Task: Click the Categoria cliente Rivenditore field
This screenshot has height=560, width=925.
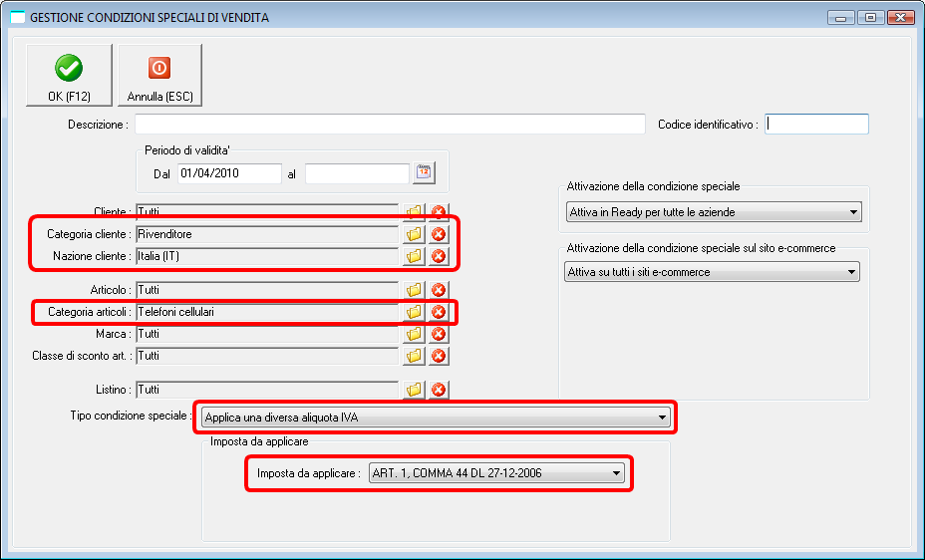Action: point(267,234)
